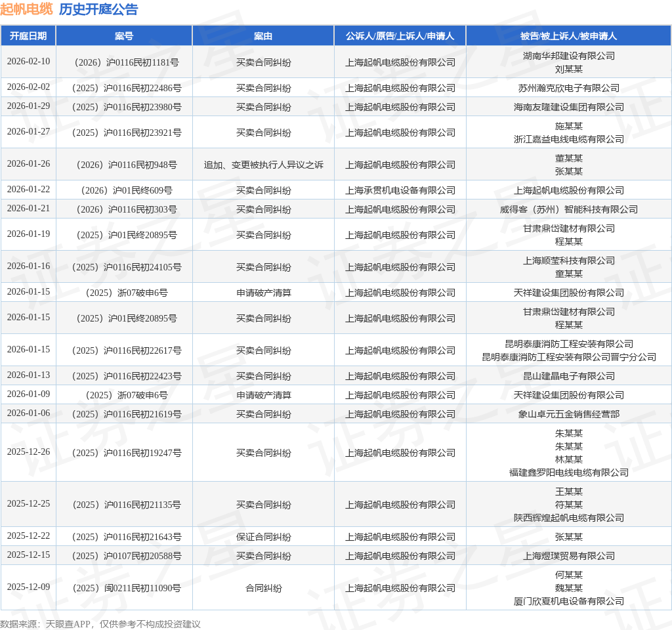Select the date cell 2025-12-26
672x630 pixels.
click(28, 451)
